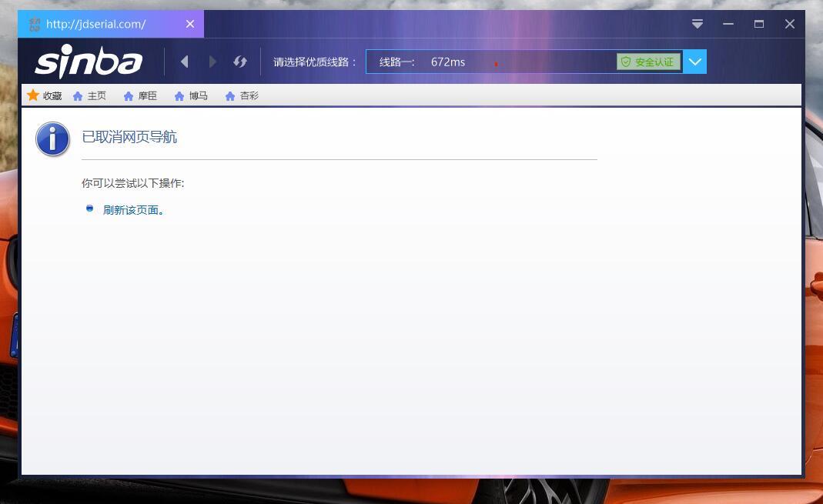This screenshot has height=504, width=823.
Task: Go back with the left arrow button
Action: tap(184, 62)
